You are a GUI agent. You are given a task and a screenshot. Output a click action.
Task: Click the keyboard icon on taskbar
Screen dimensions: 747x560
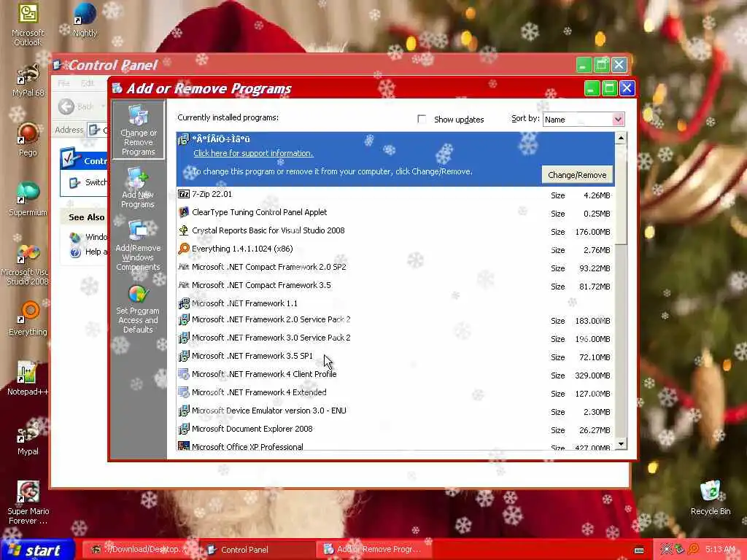coord(639,550)
